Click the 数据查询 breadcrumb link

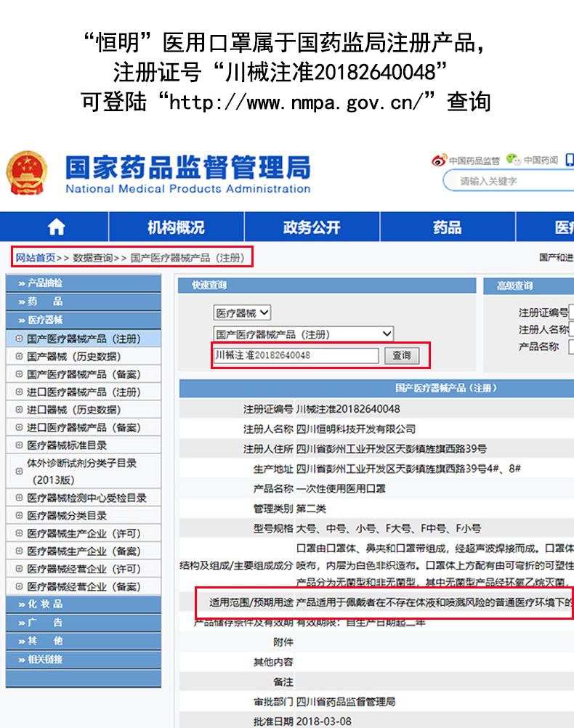tap(93, 258)
